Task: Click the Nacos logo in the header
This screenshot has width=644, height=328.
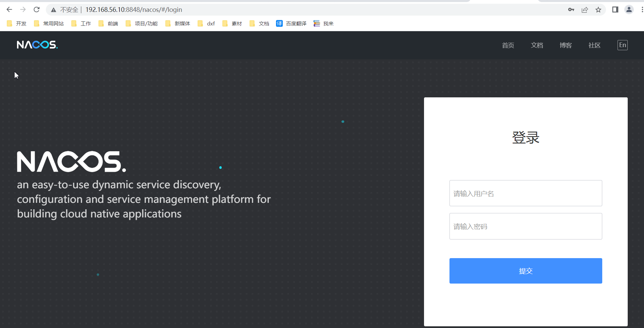Action: (37, 45)
